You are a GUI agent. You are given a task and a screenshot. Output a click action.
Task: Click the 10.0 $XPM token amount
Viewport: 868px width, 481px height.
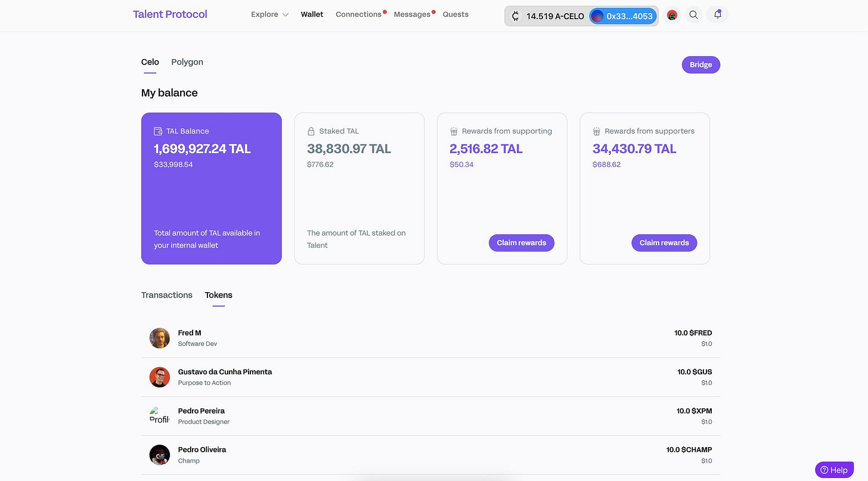coord(695,411)
